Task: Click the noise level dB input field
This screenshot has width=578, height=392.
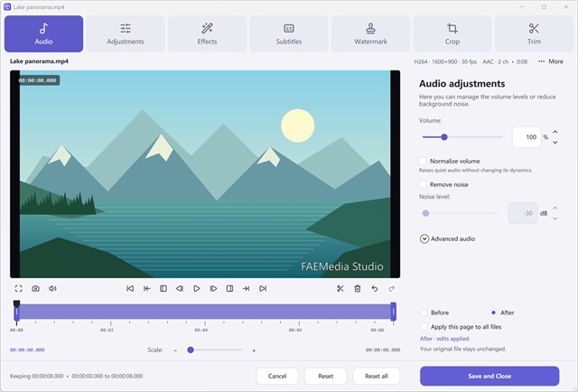Action: (523, 213)
